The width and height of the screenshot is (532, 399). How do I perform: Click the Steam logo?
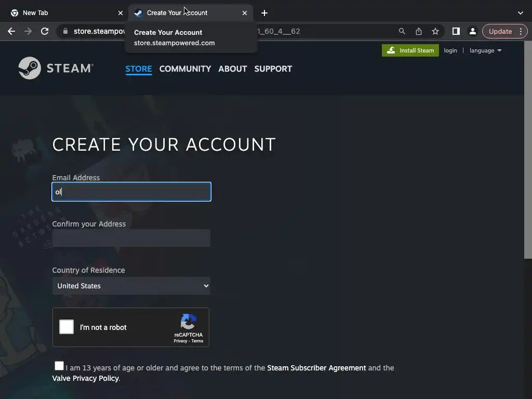(x=56, y=68)
